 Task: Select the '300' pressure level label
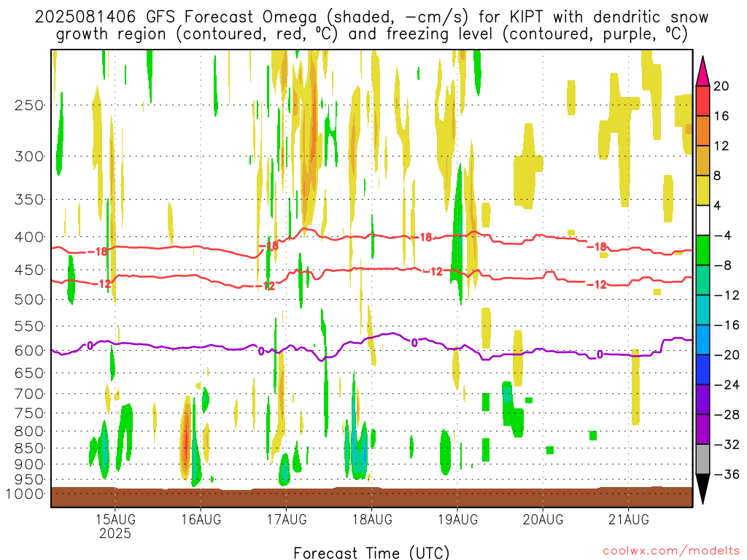28,156
